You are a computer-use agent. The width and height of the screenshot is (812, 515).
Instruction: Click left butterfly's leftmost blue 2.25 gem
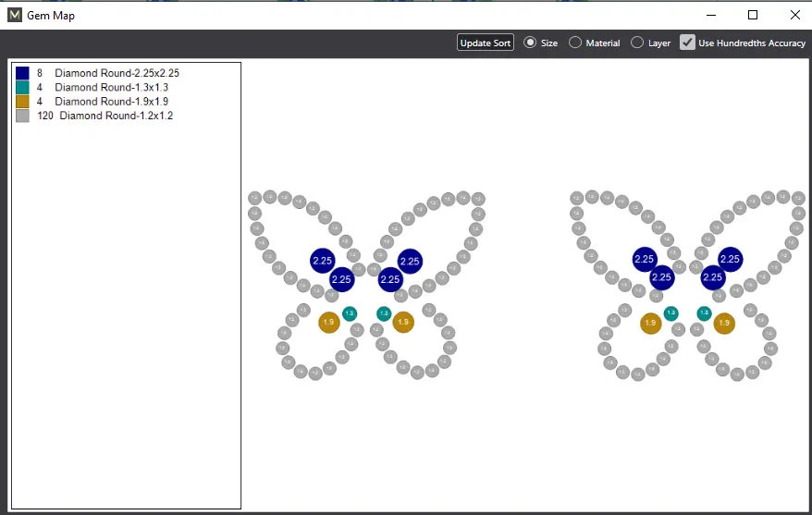[322, 261]
